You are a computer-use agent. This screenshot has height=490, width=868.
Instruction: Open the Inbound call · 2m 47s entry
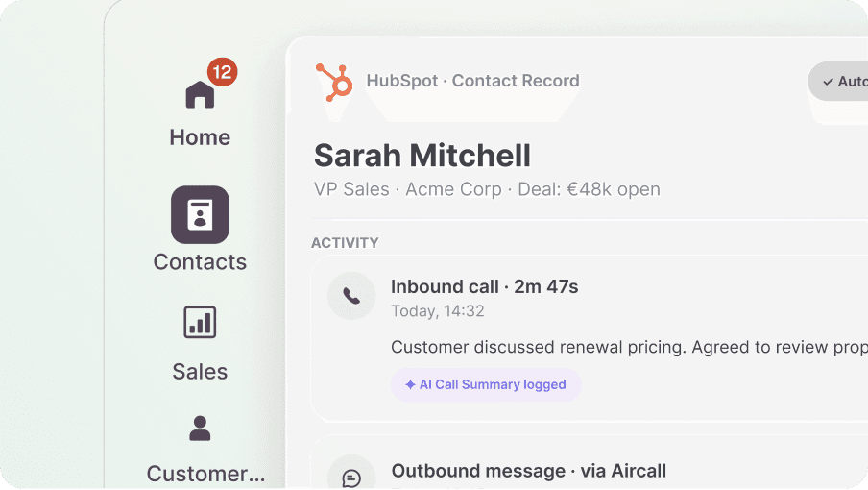tap(484, 287)
